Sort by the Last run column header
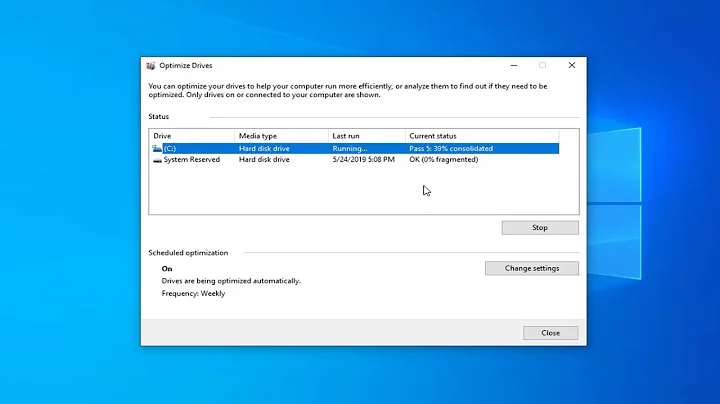This screenshot has width=720, height=404. click(x=366, y=136)
